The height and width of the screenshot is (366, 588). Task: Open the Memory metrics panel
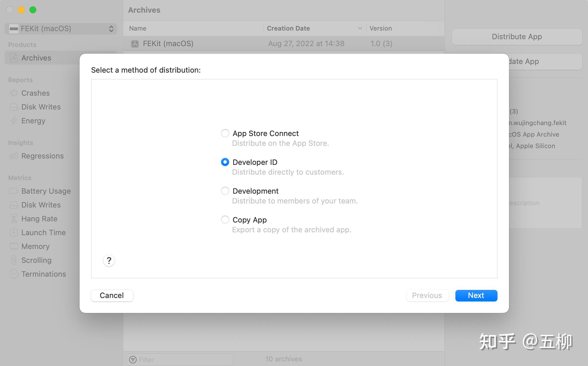point(35,246)
